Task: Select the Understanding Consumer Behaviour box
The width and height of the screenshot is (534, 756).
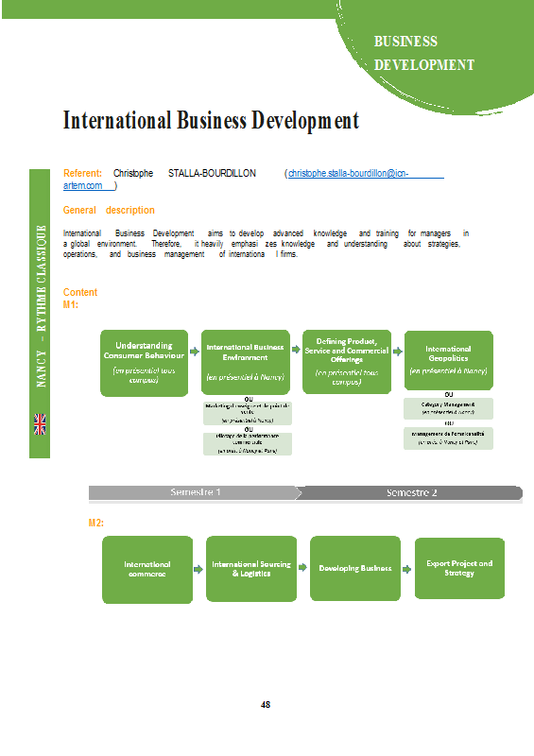Action: click(x=144, y=363)
